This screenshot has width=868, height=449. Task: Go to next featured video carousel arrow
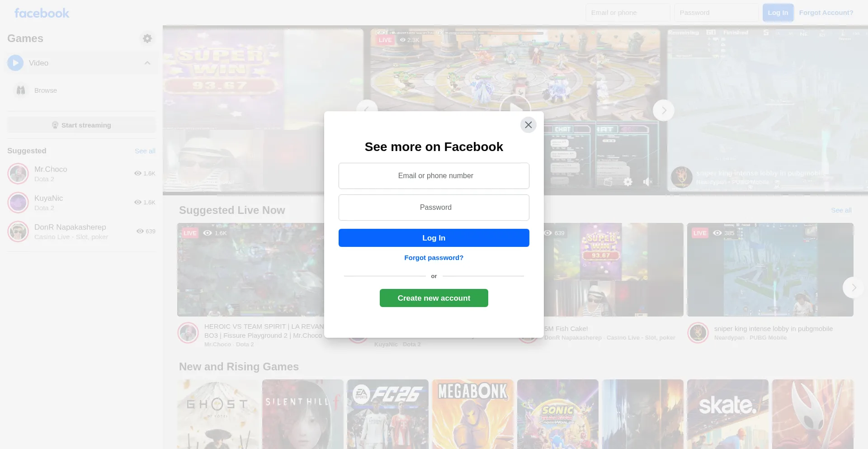click(x=663, y=110)
